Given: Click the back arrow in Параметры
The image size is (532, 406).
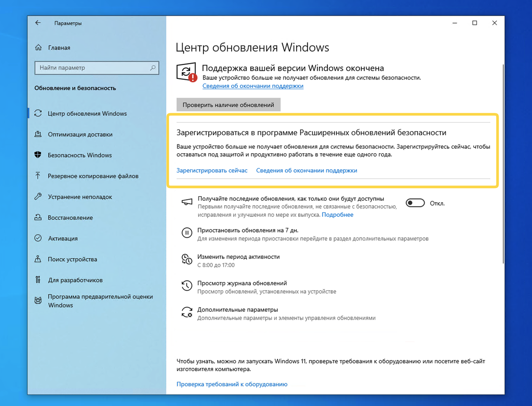Looking at the screenshot, I should pyautogui.click(x=38, y=23).
